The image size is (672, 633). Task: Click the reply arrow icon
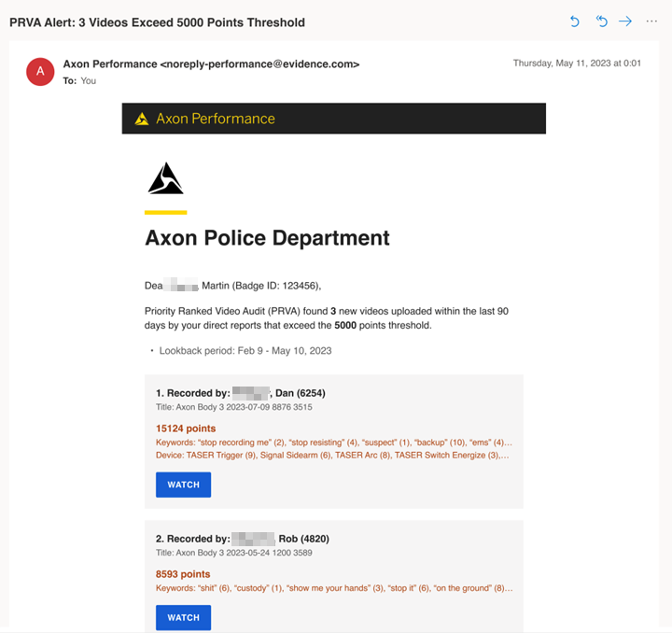click(575, 21)
